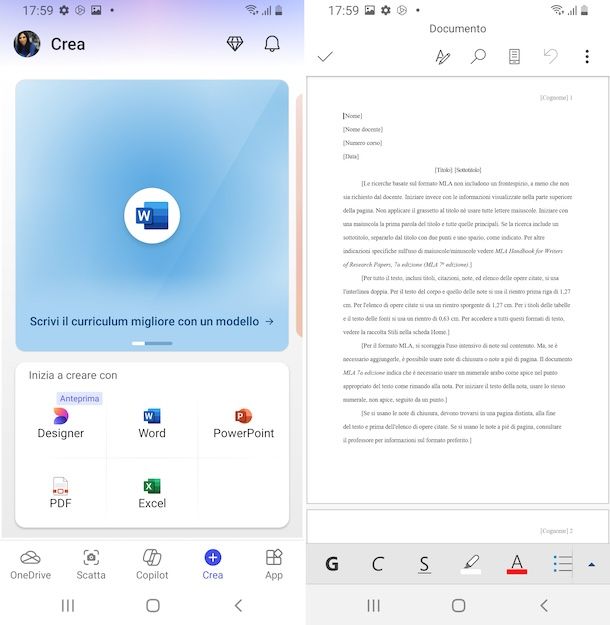Tap the [Cognome] 1 page header
This screenshot has height=625, width=610.
(556, 98)
